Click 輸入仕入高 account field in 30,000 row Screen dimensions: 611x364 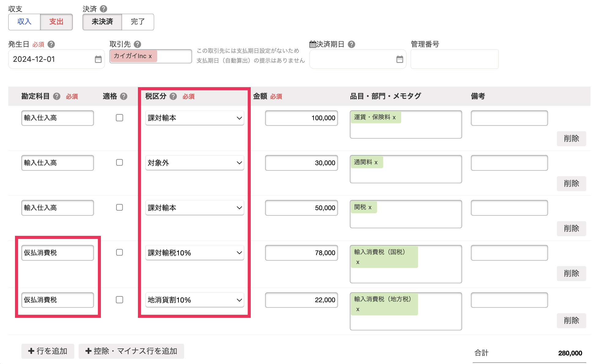click(57, 163)
